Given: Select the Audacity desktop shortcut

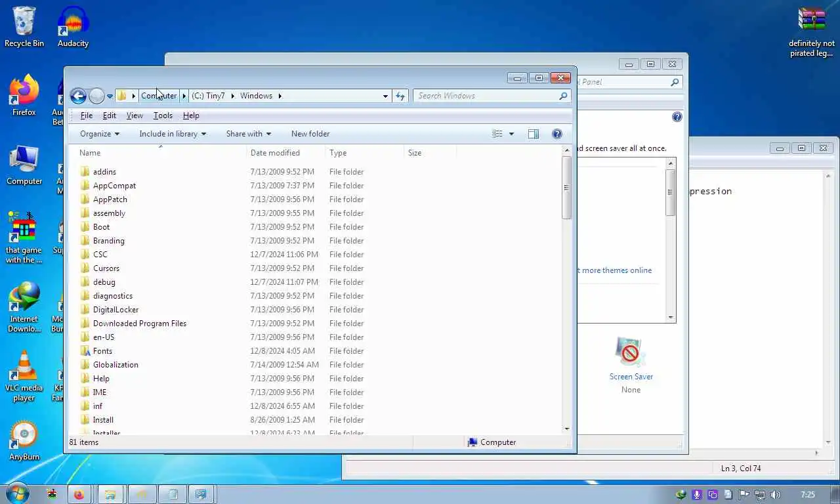Looking at the screenshot, I should (x=73, y=26).
